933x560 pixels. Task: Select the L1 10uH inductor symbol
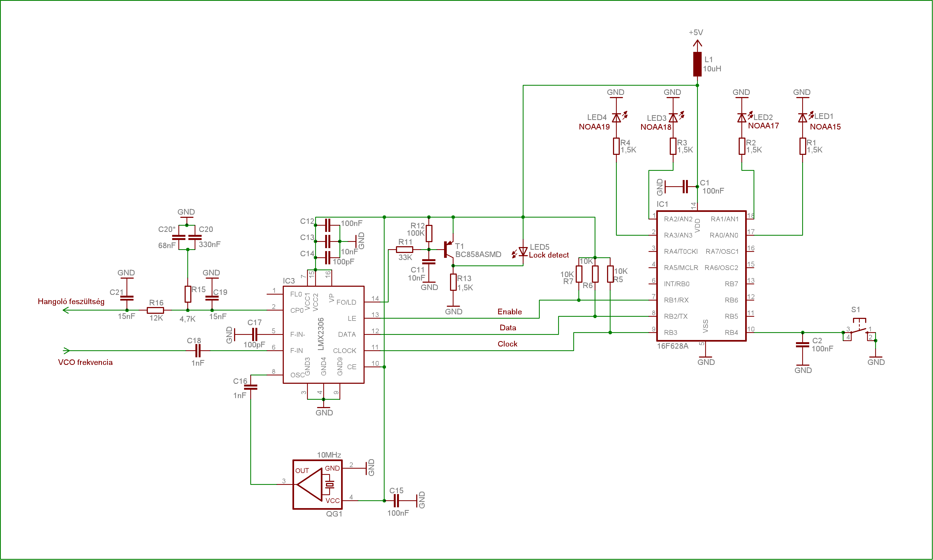coord(697,64)
